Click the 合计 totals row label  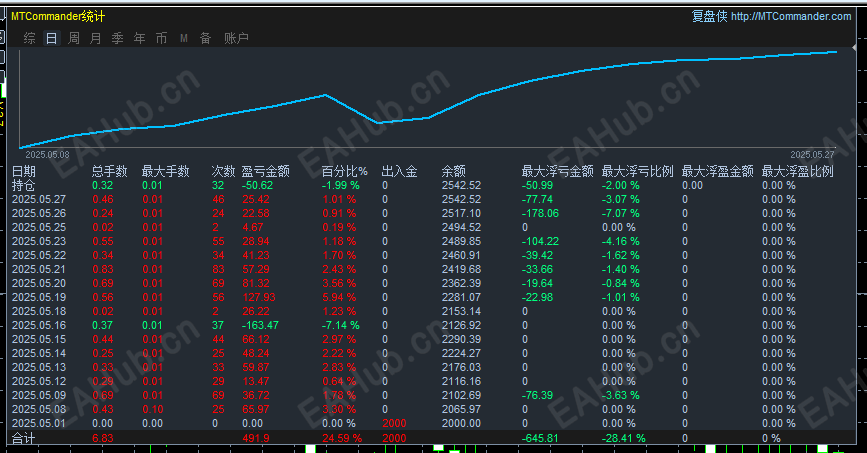(x=24, y=439)
